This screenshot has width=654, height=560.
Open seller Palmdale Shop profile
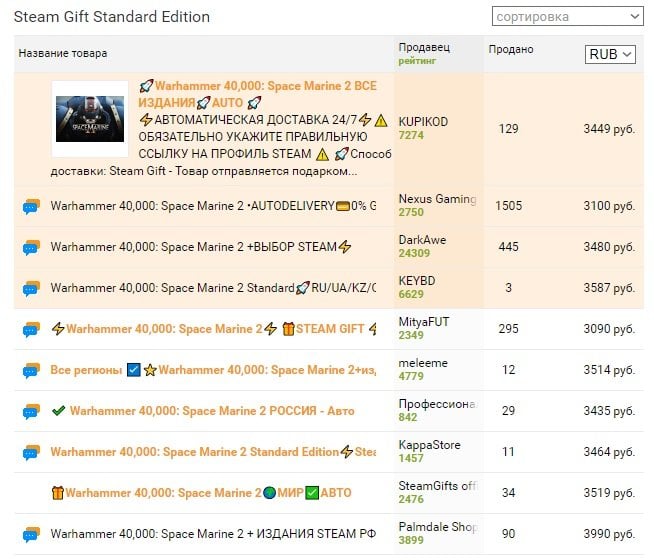pos(438,527)
